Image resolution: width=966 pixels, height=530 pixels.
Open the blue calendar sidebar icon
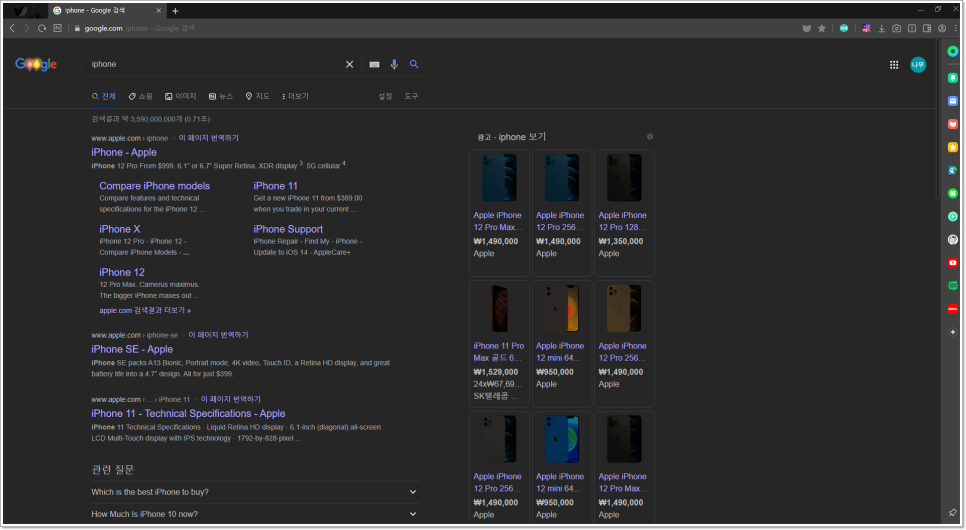[952, 101]
